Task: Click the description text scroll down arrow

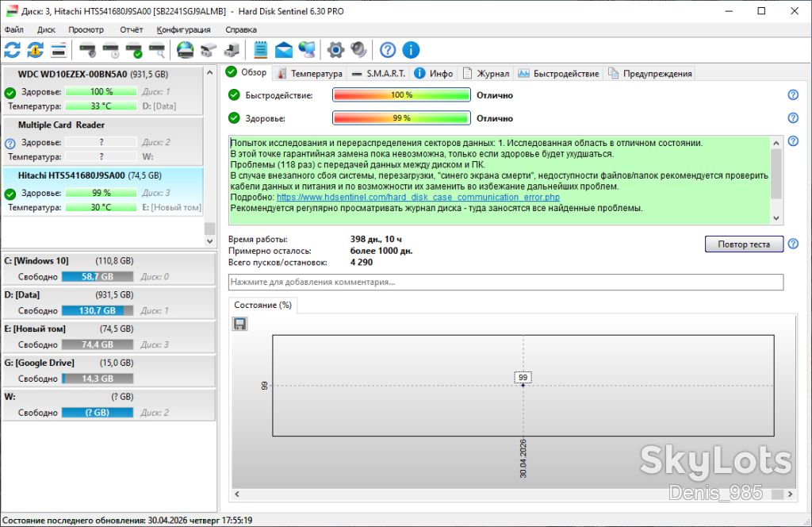Action: tap(776, 218)
